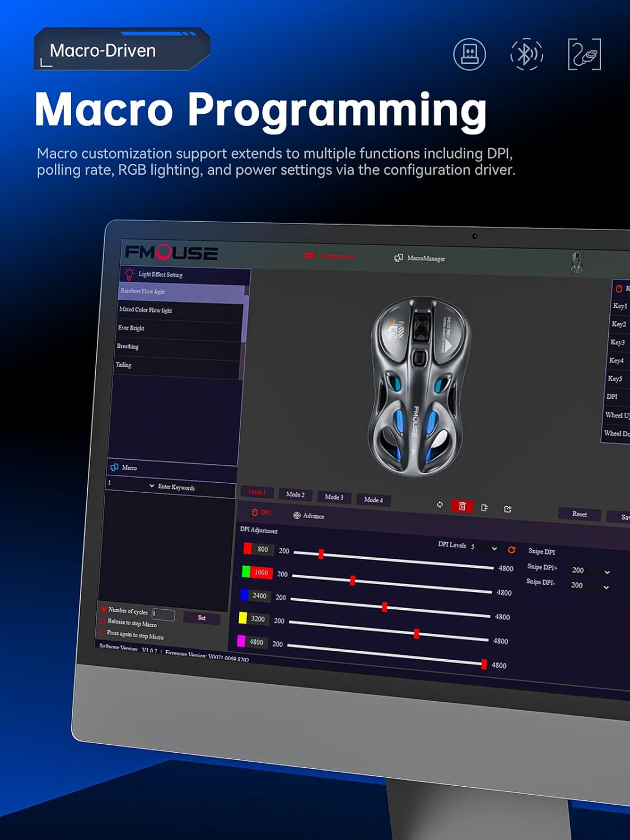Click the Light Effect Setting bulb icon
This screenshot has height=840, width=630.
(x=129, y=274)
